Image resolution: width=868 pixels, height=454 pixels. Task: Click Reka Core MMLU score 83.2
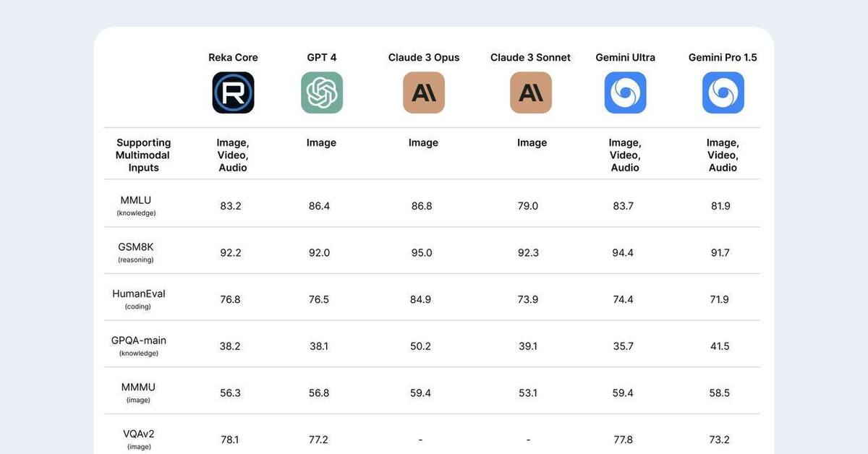(231, 206)
